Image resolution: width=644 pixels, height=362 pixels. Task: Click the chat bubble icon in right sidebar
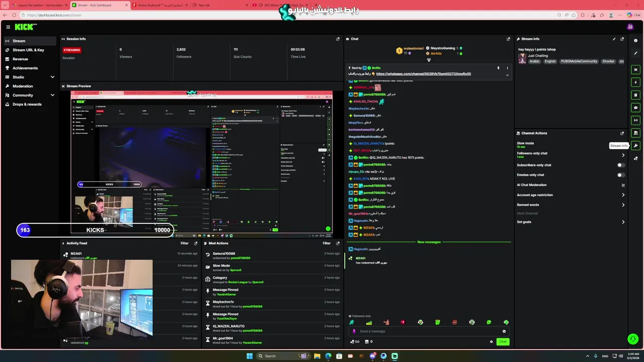[636, 108]
